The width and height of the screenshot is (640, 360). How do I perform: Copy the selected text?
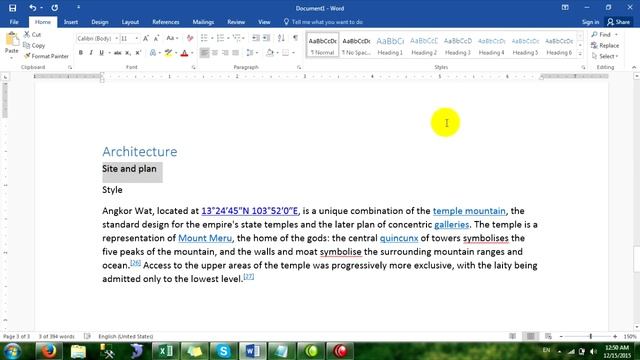34,45
